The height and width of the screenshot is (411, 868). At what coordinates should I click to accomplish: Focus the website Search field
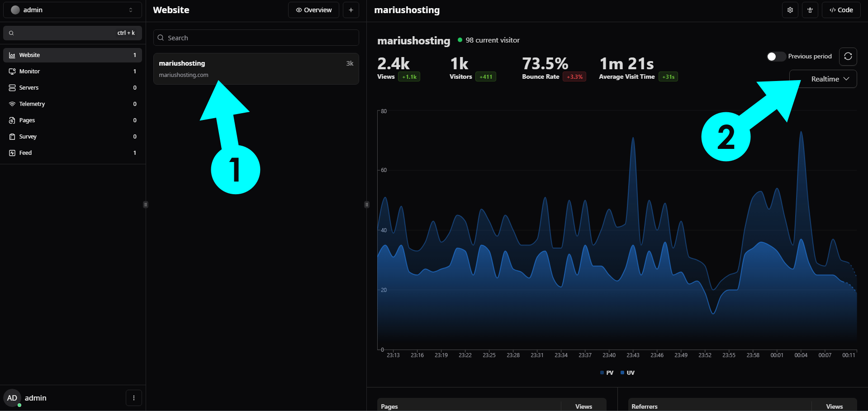256,38
